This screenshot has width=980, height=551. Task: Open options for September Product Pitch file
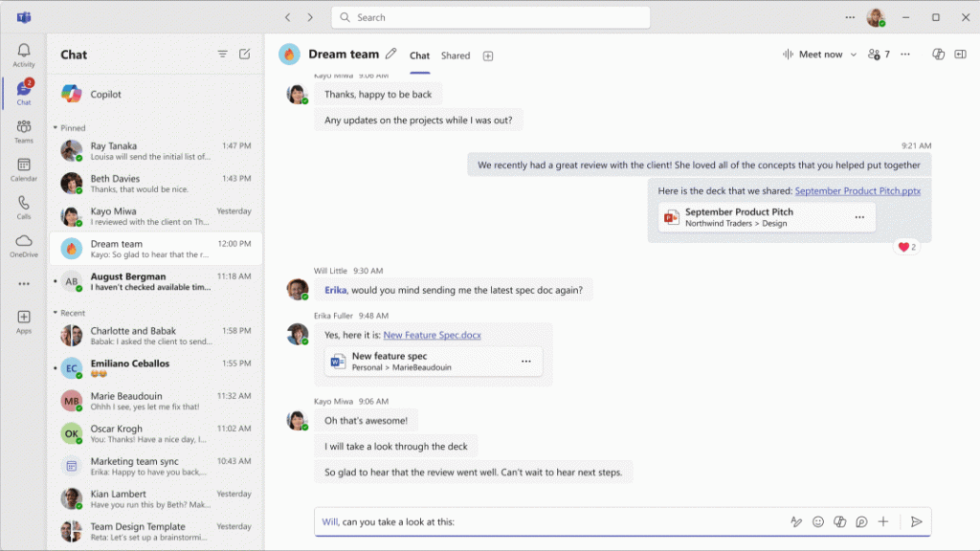860,217
